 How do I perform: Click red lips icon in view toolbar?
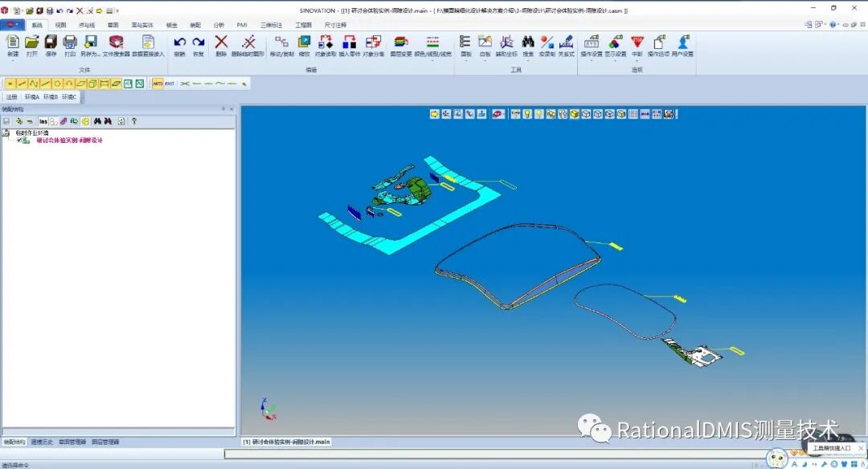[x=498, y=114]
